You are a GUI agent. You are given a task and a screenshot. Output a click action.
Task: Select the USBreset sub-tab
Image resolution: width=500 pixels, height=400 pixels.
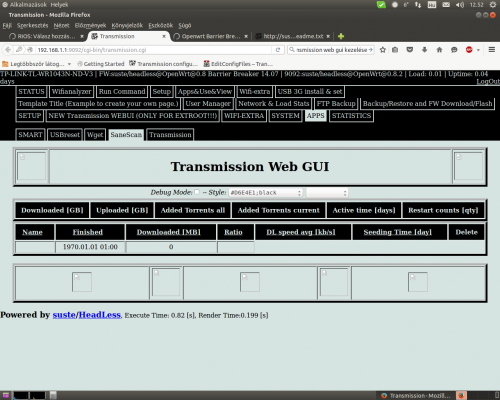65,135
